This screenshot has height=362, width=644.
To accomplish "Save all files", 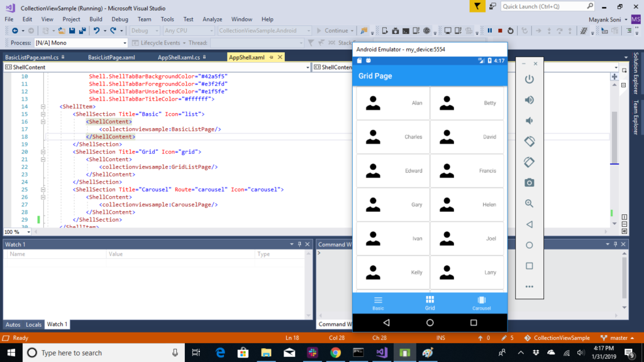I will pyautogui.click(x=82, y=30).
